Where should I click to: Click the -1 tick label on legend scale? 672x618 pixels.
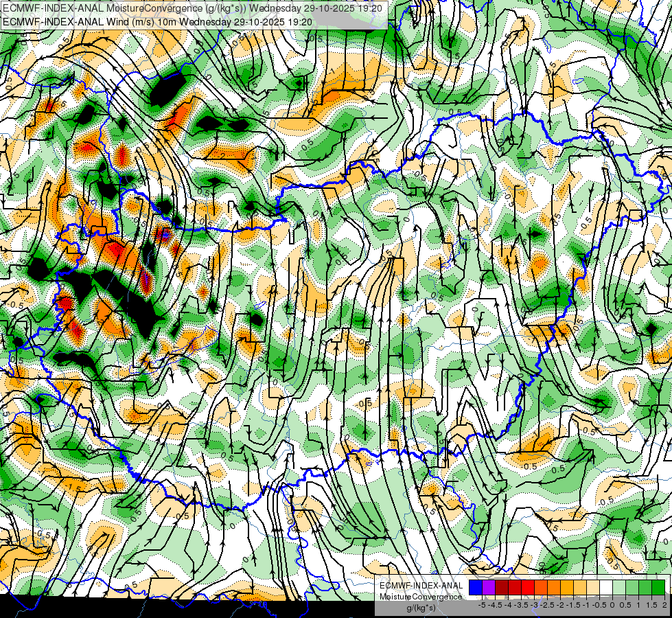[587, 605]
